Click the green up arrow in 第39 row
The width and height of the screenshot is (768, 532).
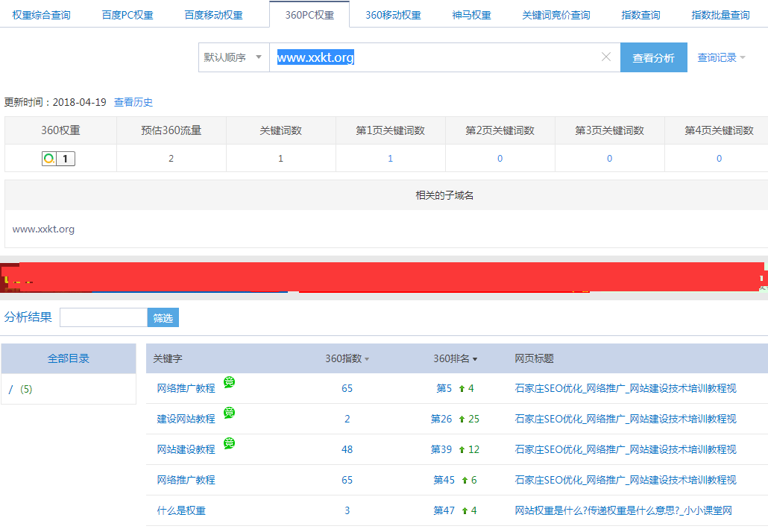[x=462, y=449]
